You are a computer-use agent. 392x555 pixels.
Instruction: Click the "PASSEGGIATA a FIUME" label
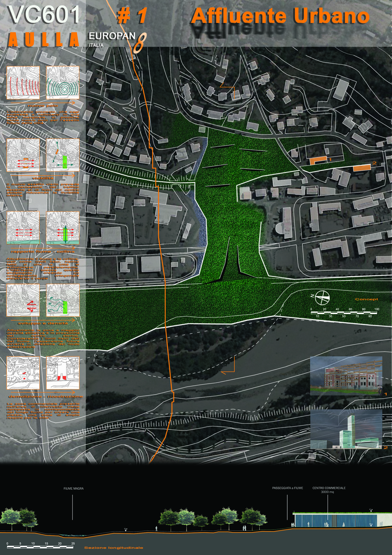287,488
